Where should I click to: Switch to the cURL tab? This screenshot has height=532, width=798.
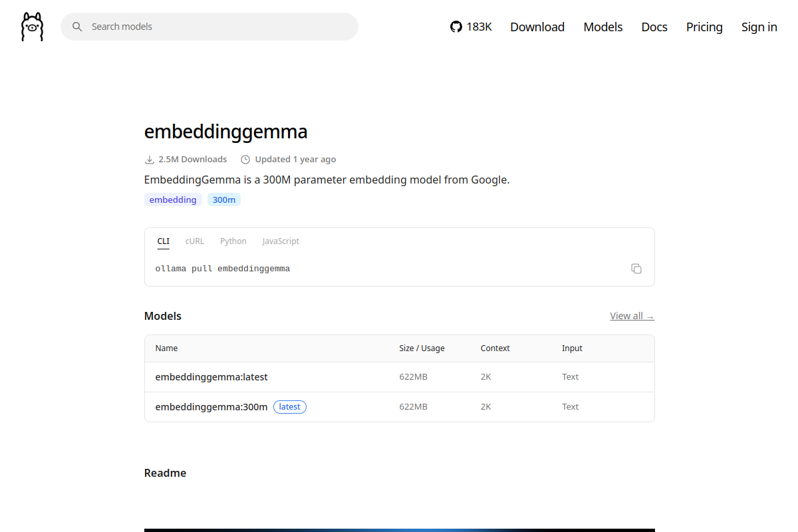pos(195,241)
